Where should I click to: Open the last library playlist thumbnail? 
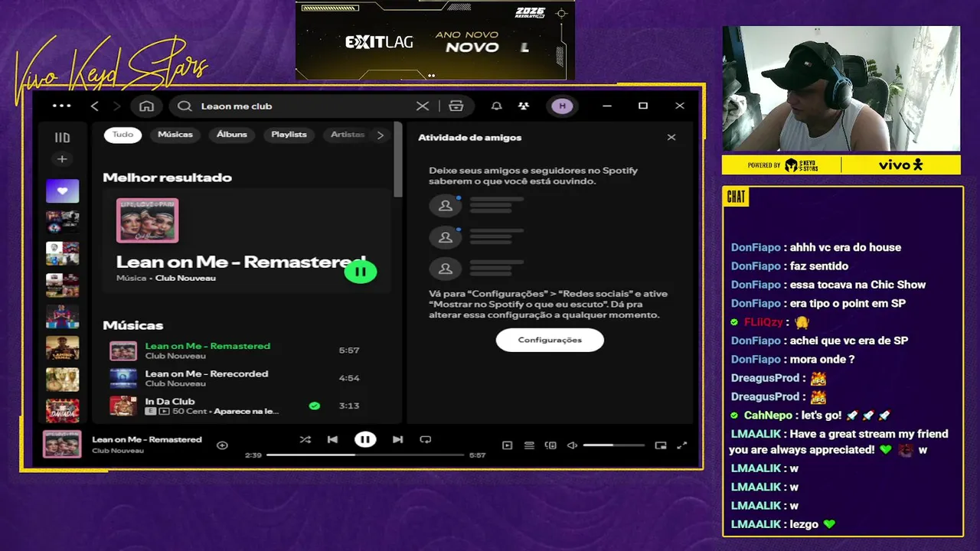(x=62, y=410)
